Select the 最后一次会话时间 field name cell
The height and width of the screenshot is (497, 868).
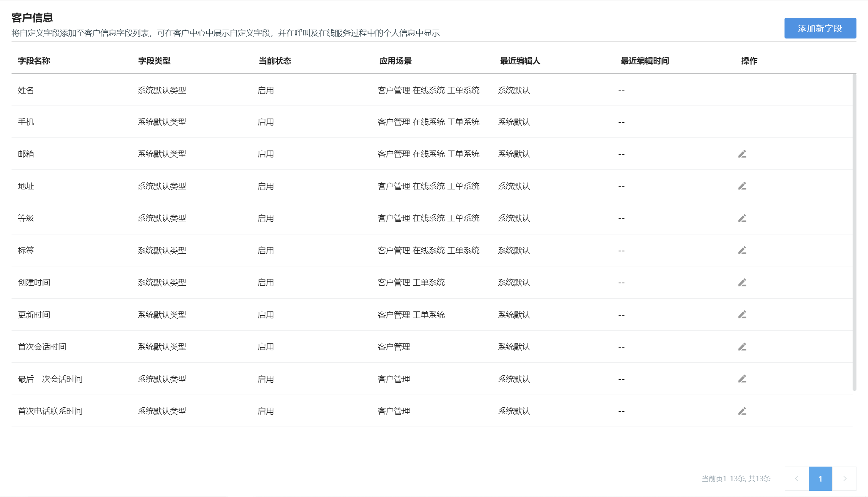tap(50, 379)
